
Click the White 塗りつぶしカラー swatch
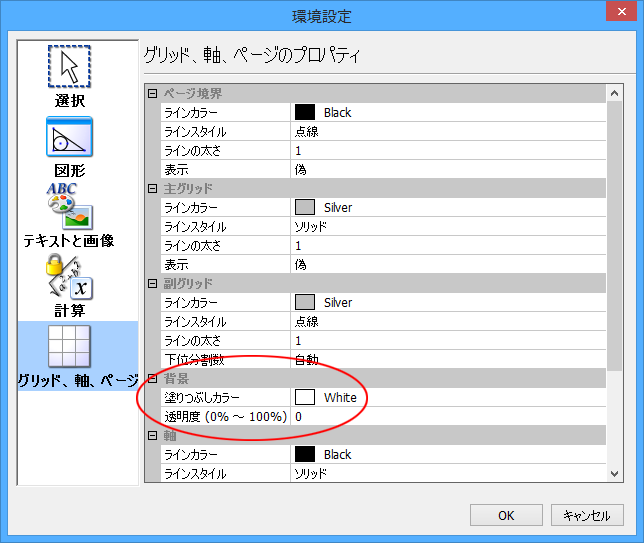[306, 398]
